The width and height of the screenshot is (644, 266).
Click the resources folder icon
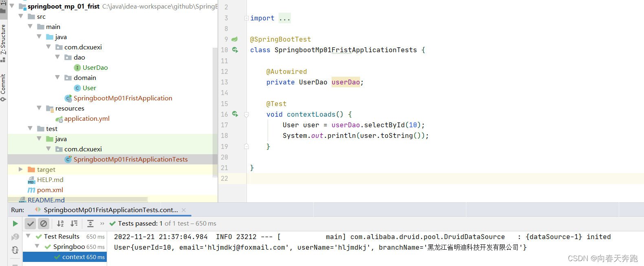pyautogui.click(x=50, y=109)
